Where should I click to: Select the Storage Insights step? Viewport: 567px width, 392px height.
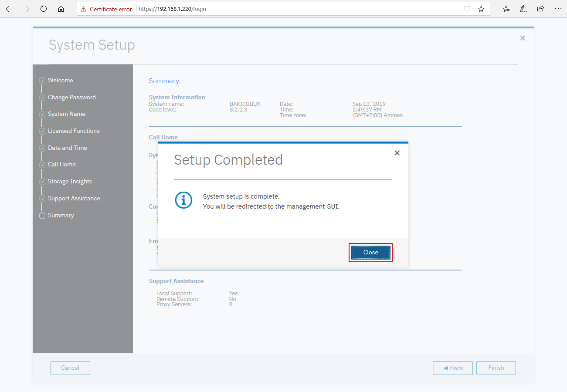click(70, 182)
